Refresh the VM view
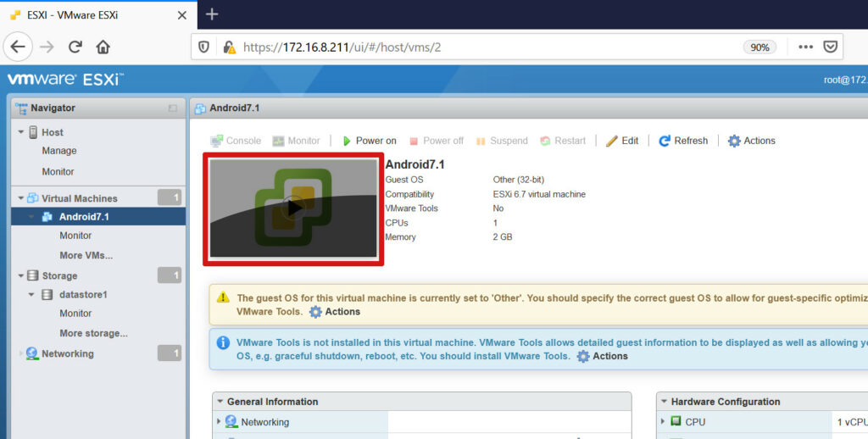 683,141
